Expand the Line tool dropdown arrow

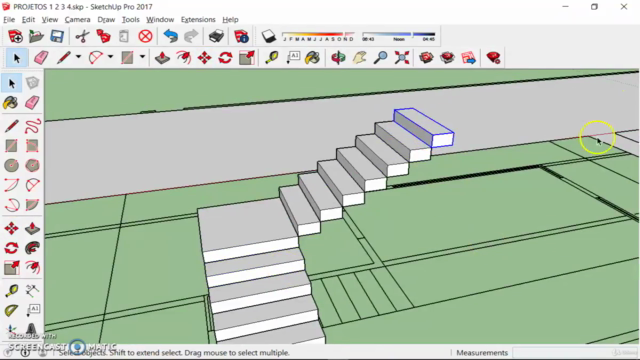(78, 57)
